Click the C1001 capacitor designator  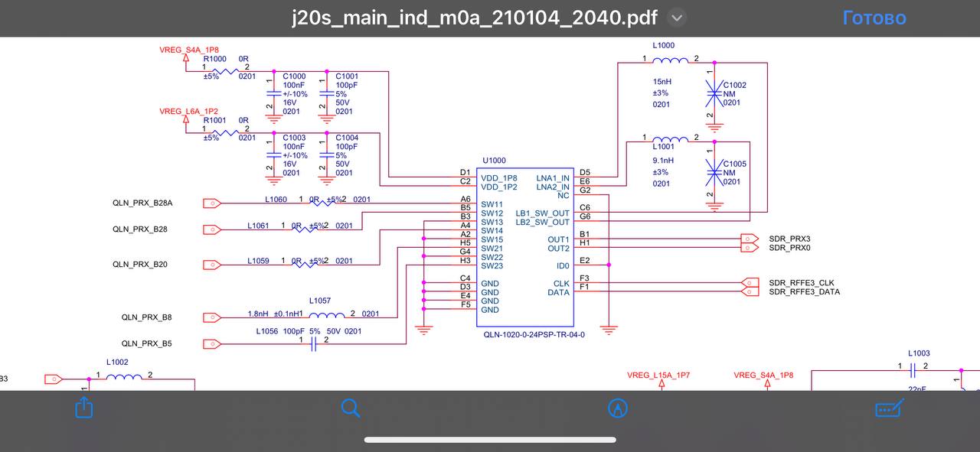click(x=347, y=76)
